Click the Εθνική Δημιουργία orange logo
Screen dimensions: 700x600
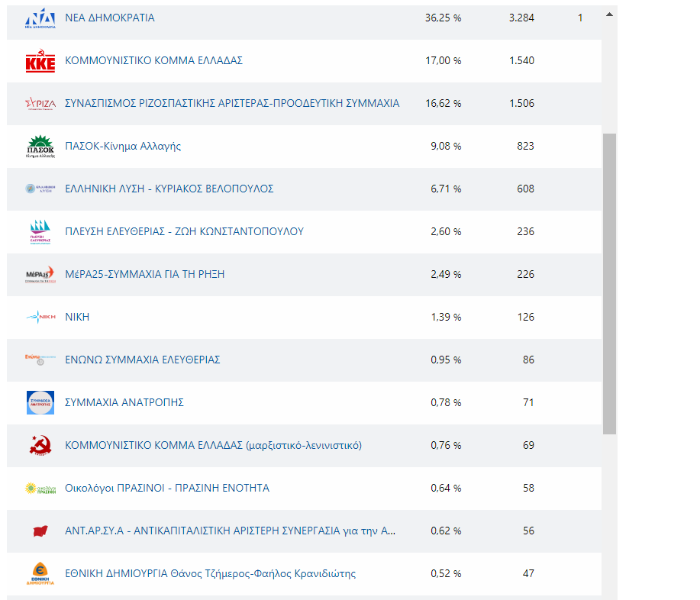(x=40, y=574)
